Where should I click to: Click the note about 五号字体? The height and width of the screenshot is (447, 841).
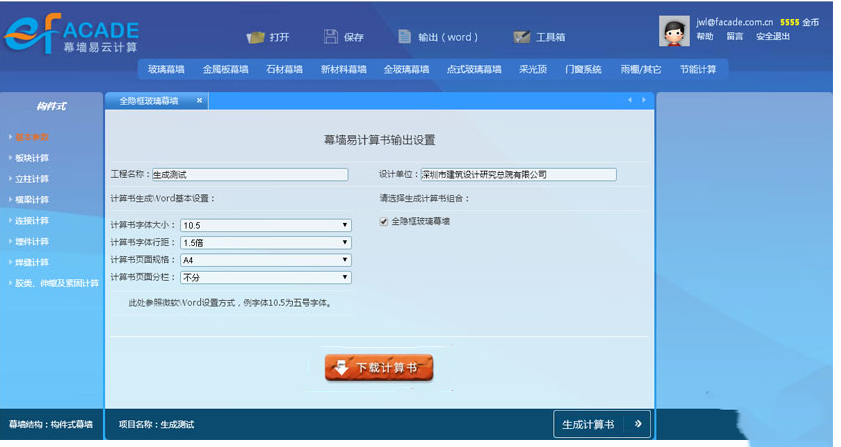(231, 303)
